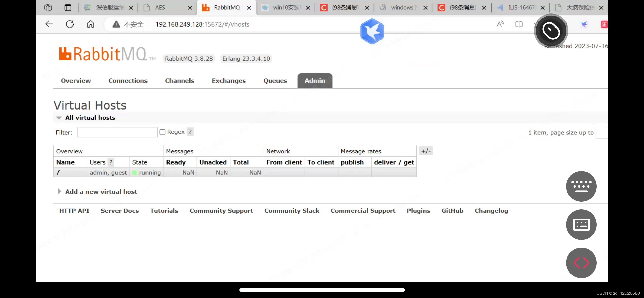Switch to the Queues tab

pyautogui.click(x=275, y=80)
